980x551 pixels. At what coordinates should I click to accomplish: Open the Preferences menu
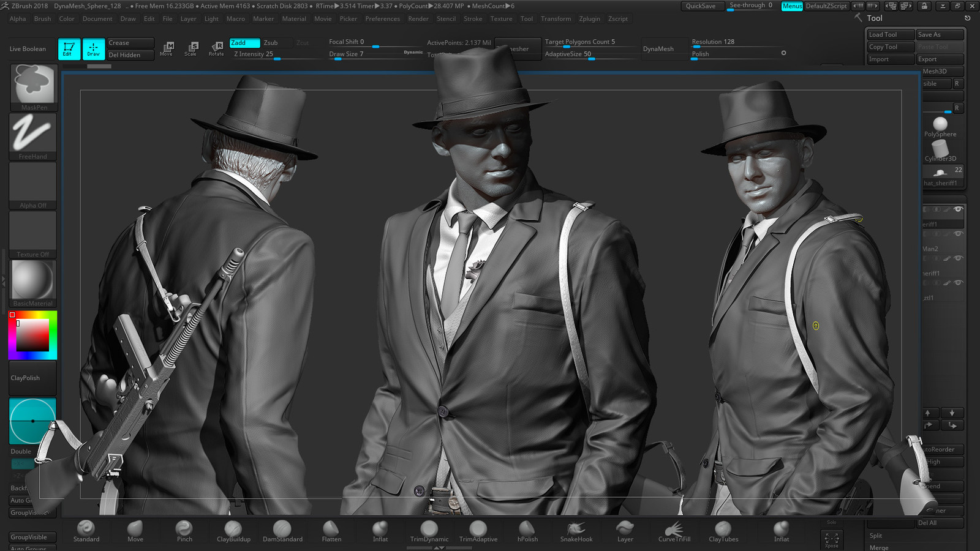coord(382,19)
